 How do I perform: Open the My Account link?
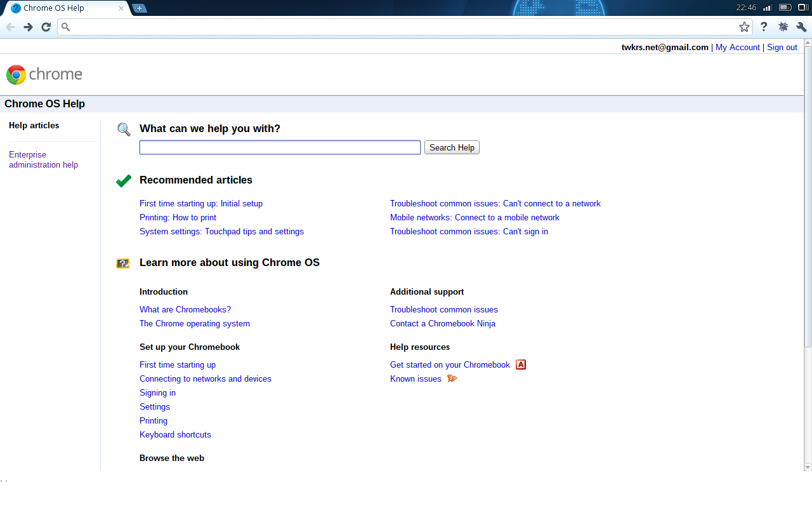(737, 47)
